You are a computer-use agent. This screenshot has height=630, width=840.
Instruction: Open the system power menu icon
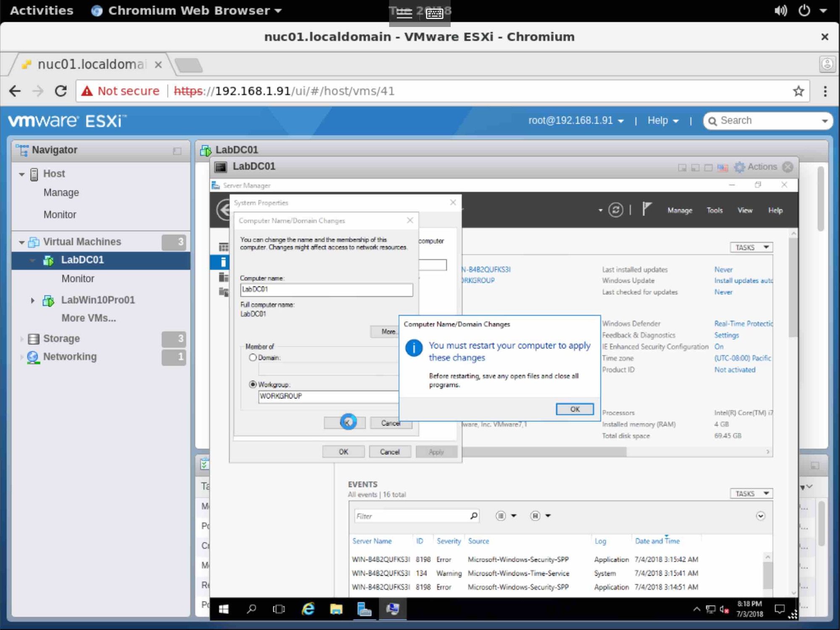[x=803, y=11]
